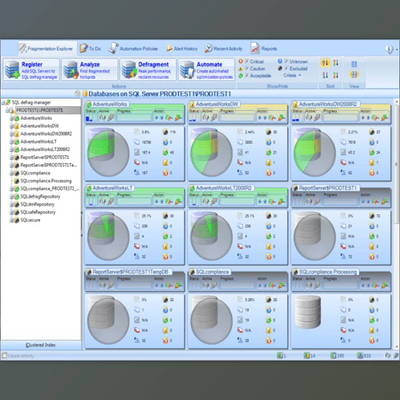Screen dimensions: 400x400
Task: Expand the AdventureWorksDW tree node
Action: 11,126
